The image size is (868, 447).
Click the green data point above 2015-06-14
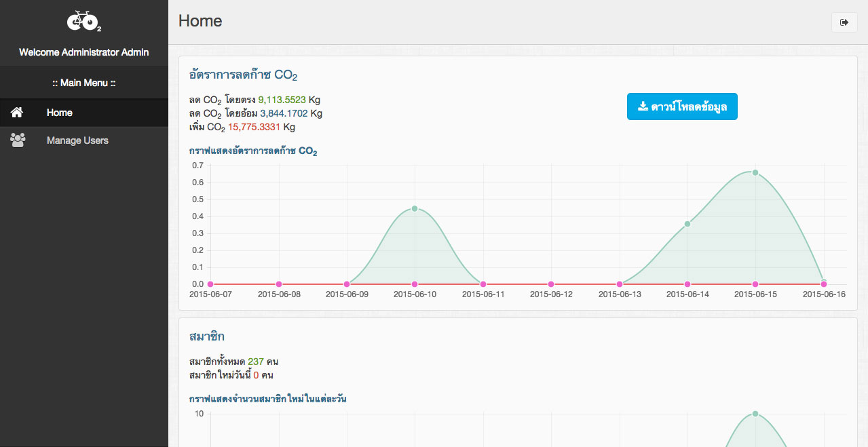pyautogui.click(x=687, y=224)
